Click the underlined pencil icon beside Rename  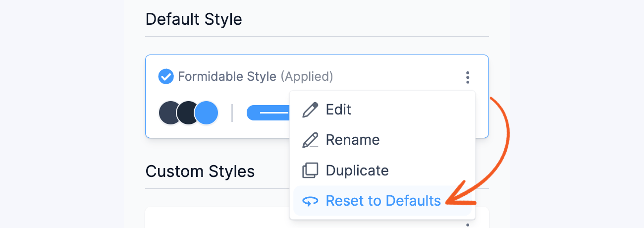[x=310, y=140]
